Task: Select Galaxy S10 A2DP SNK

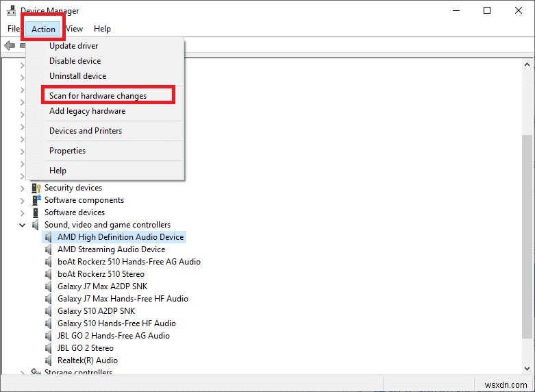Action: 96,311
